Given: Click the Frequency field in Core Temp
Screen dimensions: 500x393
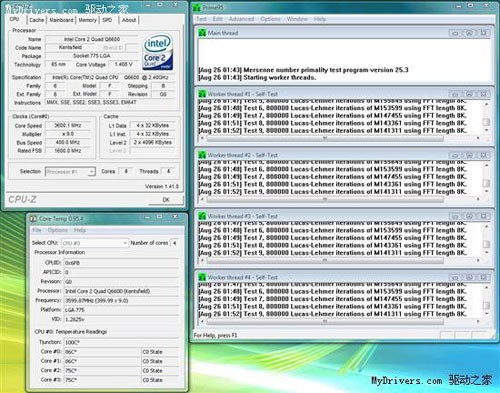Looking at the screenshot, I should click(x=121, y=300).
